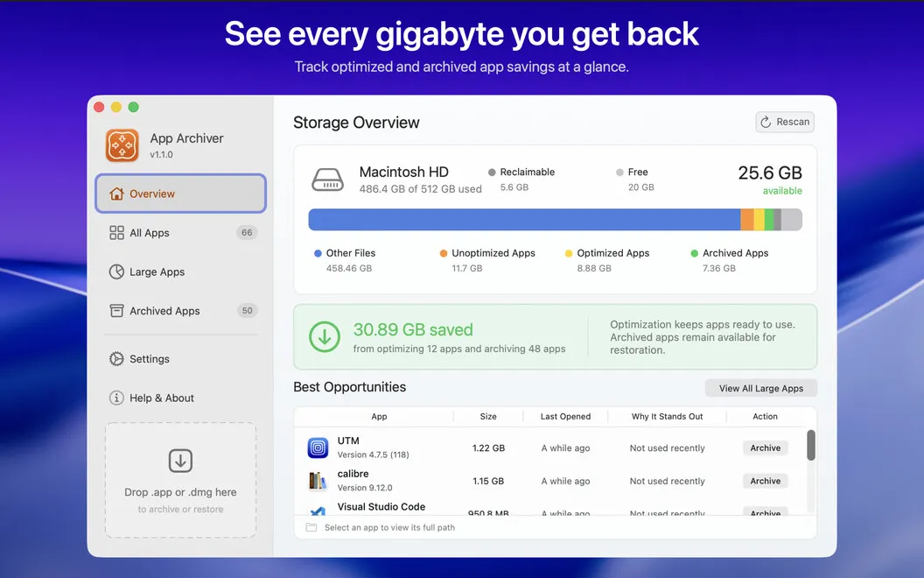This screenshot has width=924, height=578.
Task: Click '486.4 GB of 512 GB used' text
Action: [420, 189]
